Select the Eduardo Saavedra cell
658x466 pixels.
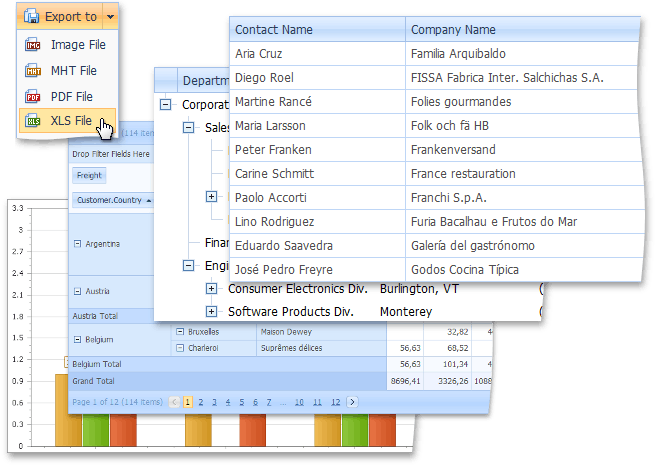click(x=318, y=246)
